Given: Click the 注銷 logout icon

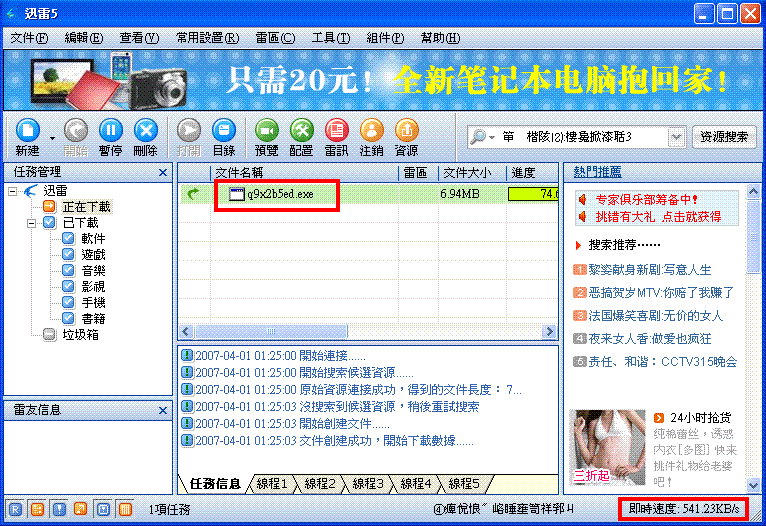Looking at the screenshot, I should point(371,130).
